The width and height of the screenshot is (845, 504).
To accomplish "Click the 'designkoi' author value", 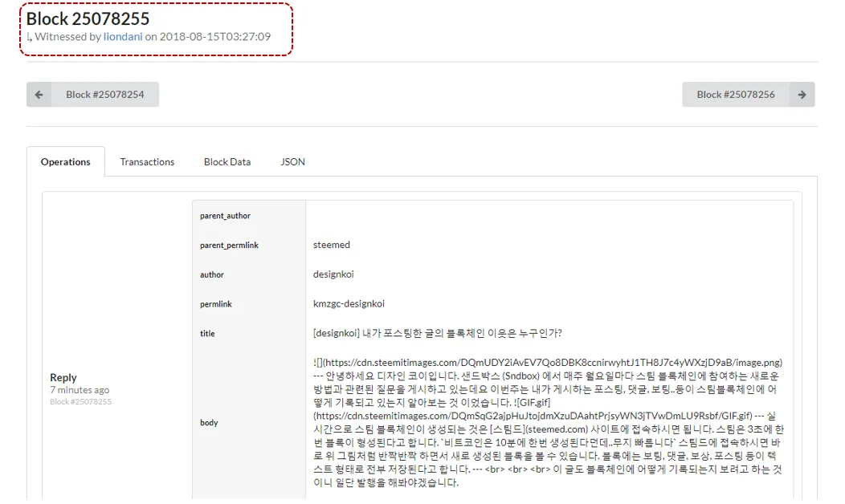I will pos(333,274).
